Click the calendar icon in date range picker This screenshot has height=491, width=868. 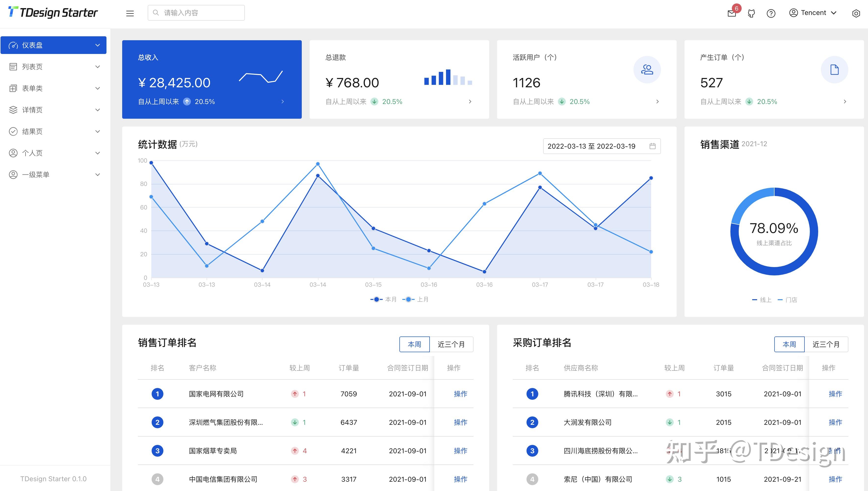pos(652,146)
